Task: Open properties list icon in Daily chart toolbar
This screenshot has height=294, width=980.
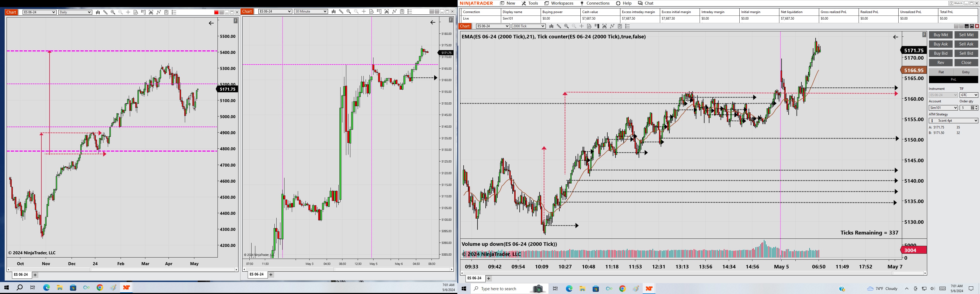Action: click(174, 12)
